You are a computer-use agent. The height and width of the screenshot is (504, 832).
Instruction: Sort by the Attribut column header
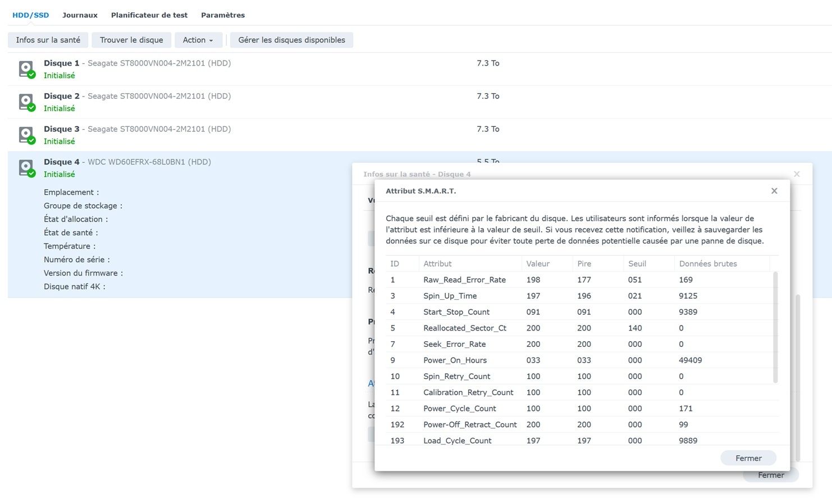coord(470,264)
